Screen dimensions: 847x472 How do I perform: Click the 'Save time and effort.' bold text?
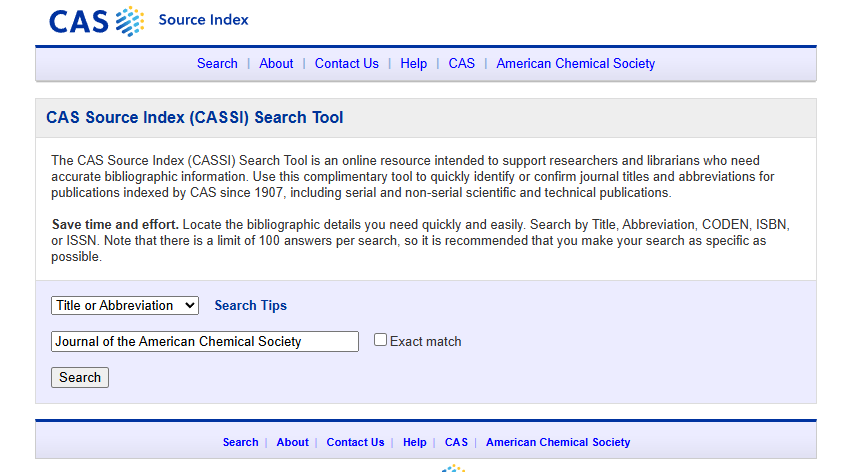[x=115, y=225]
